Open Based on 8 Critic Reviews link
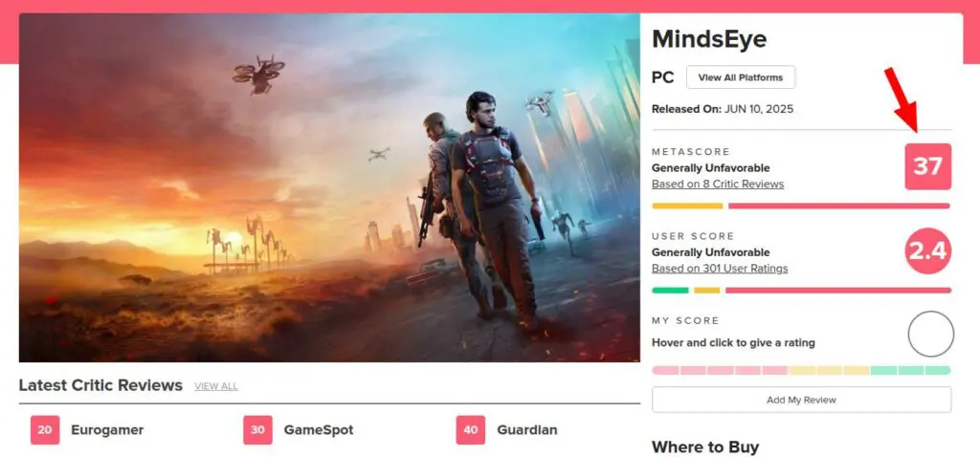The image size is (980, 457). (718, 185)
